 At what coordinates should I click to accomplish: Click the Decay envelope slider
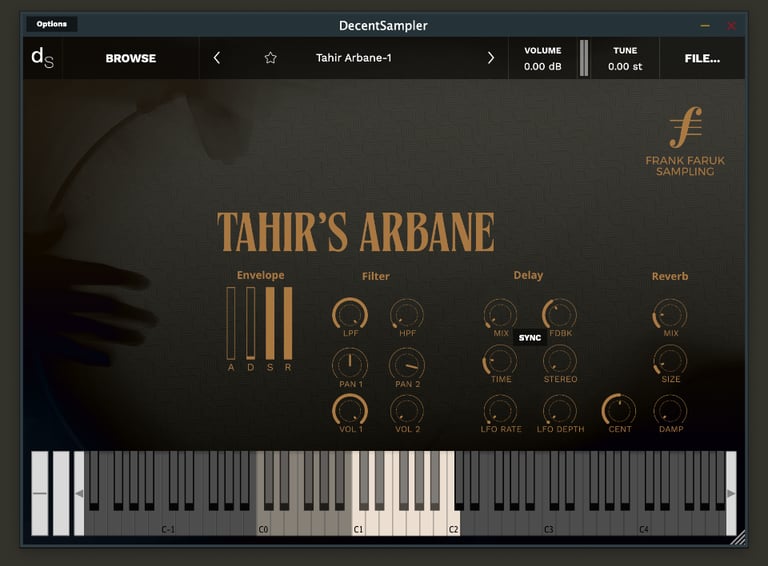coord(250,323)
